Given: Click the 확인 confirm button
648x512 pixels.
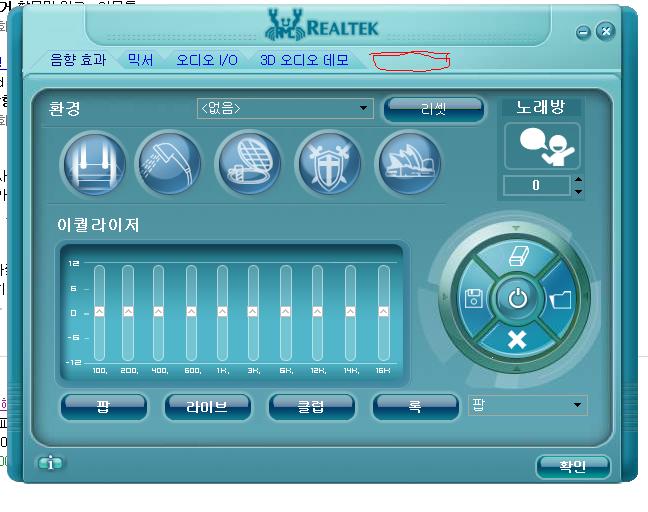Looking at the screenshot, I should tap(573, 467).
